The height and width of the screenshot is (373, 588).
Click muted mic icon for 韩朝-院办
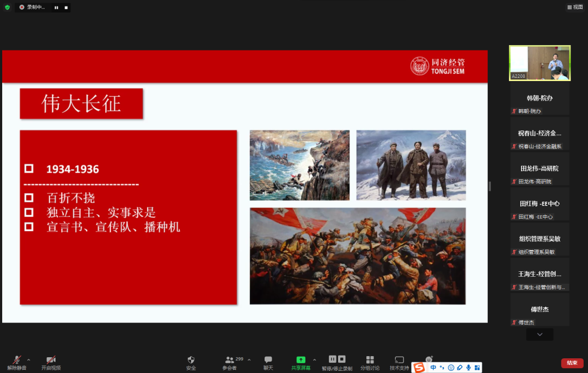coord(514,111)
